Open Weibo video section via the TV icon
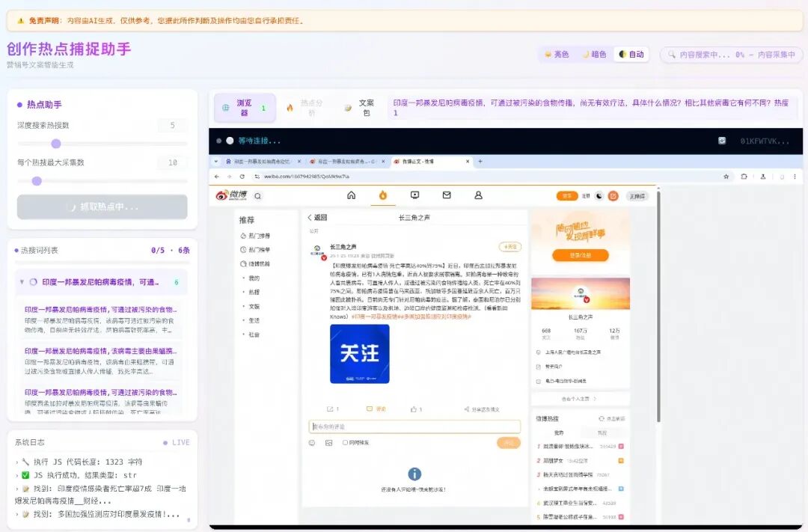 [415, 195]
